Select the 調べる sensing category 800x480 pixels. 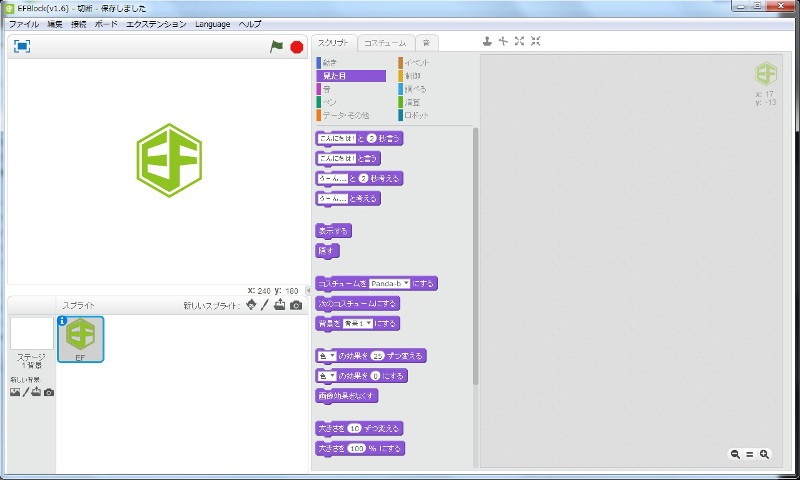434,89
